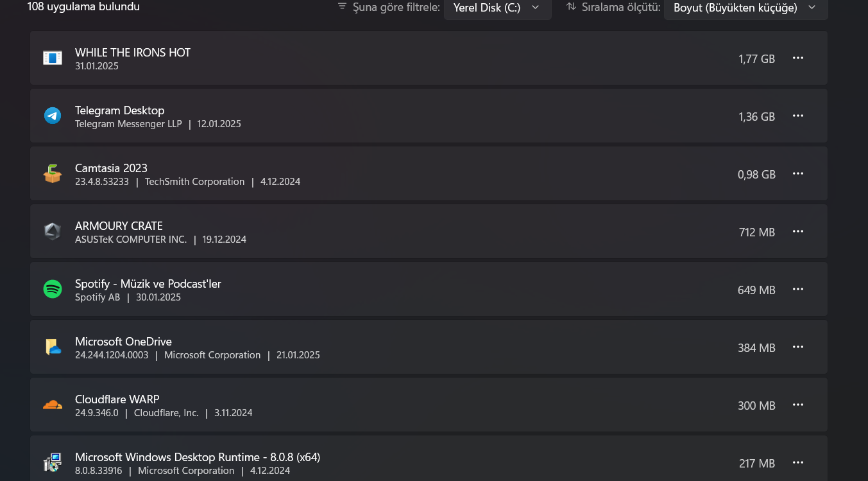The image size is (868, 481).
Task: Click the Microsoft OneDrive app icon
Action: [53, 347]
